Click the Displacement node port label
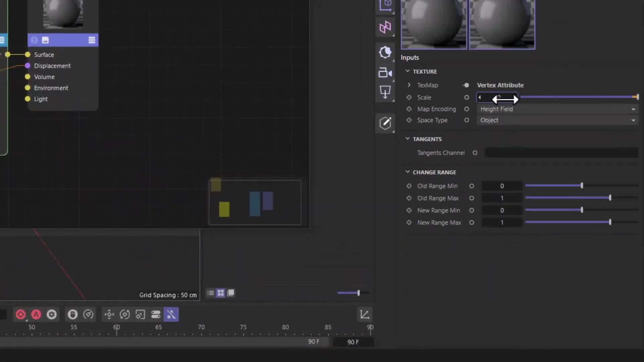644x362 pixels. [52, 66]
